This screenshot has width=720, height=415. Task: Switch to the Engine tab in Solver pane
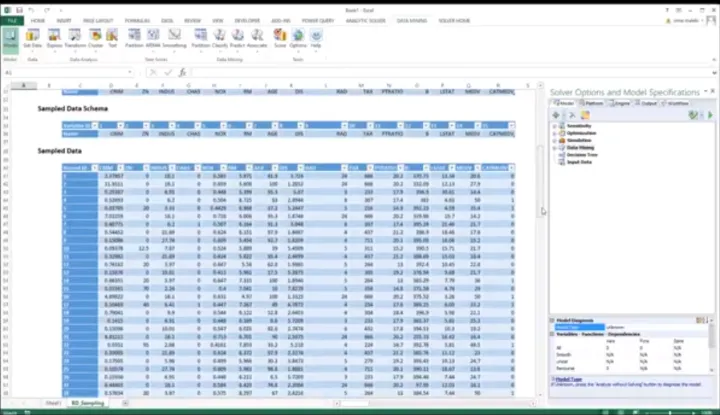tap(621, 102)
